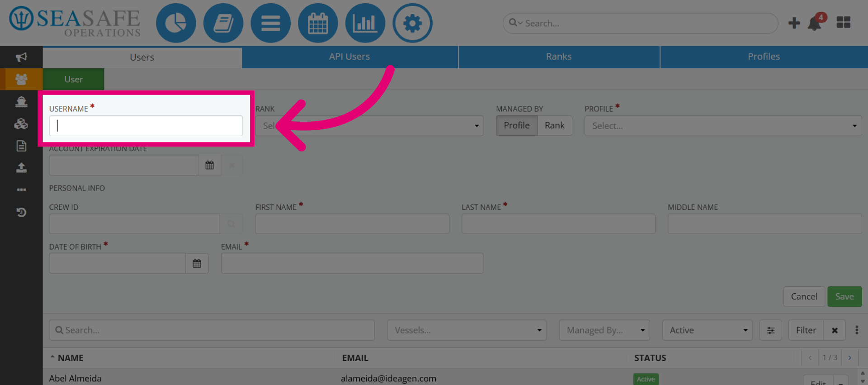
Task: Select the users group sidebar icon
Action: 21,79
